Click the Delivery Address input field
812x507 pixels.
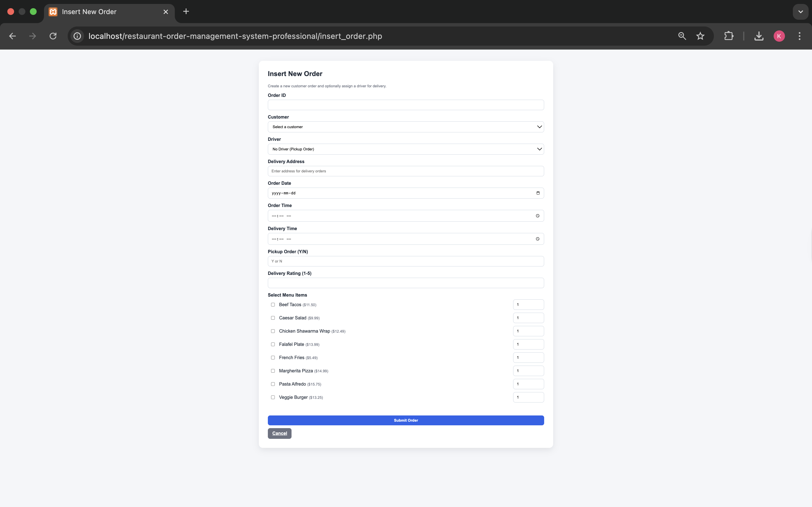(x=405, y=171)
